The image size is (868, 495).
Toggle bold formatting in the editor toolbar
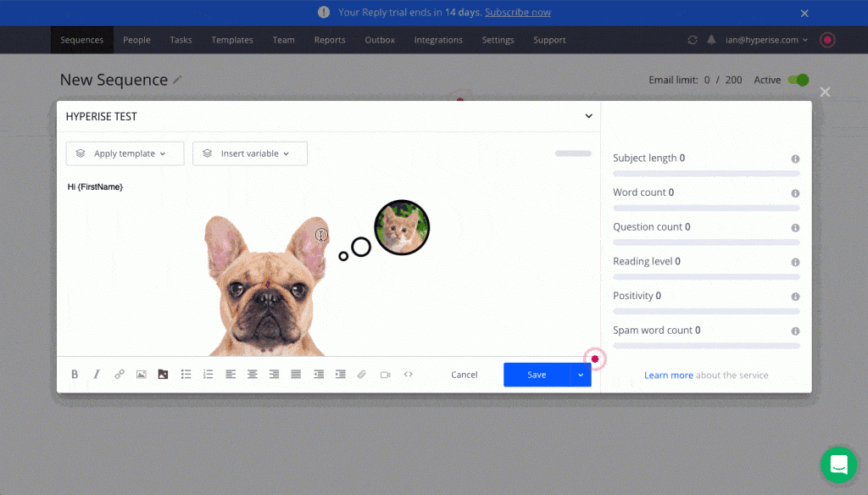(75, 375)
